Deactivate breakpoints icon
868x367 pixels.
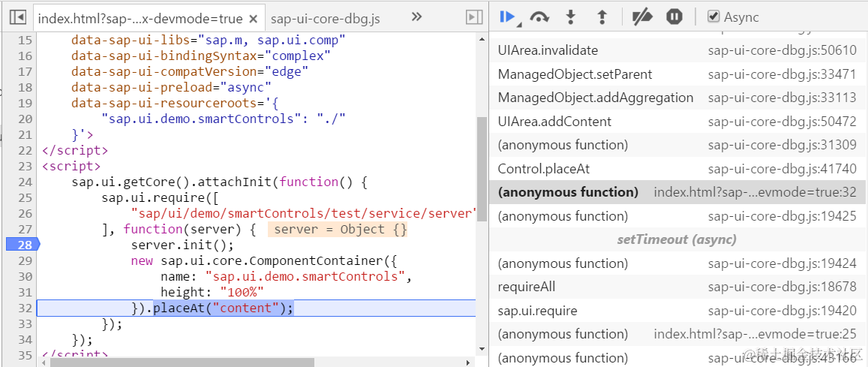[642, 17]
